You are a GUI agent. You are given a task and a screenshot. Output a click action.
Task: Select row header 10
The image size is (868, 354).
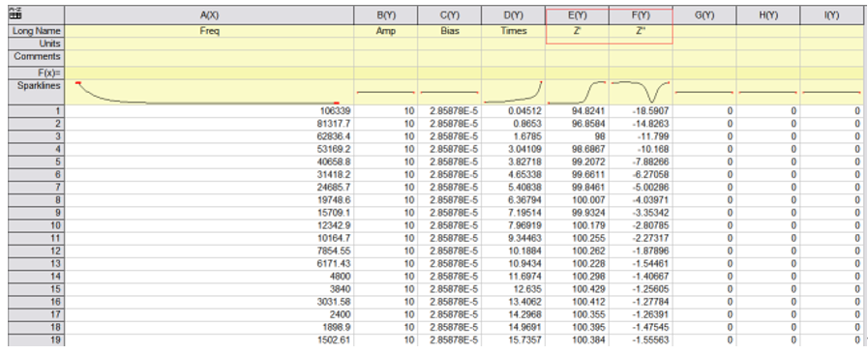click(x=36, y=225)
